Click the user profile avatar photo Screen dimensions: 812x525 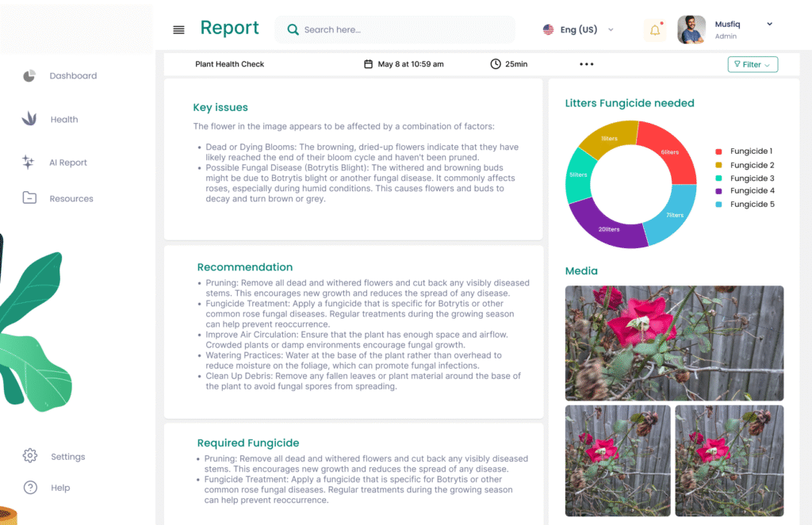point(691,30)
